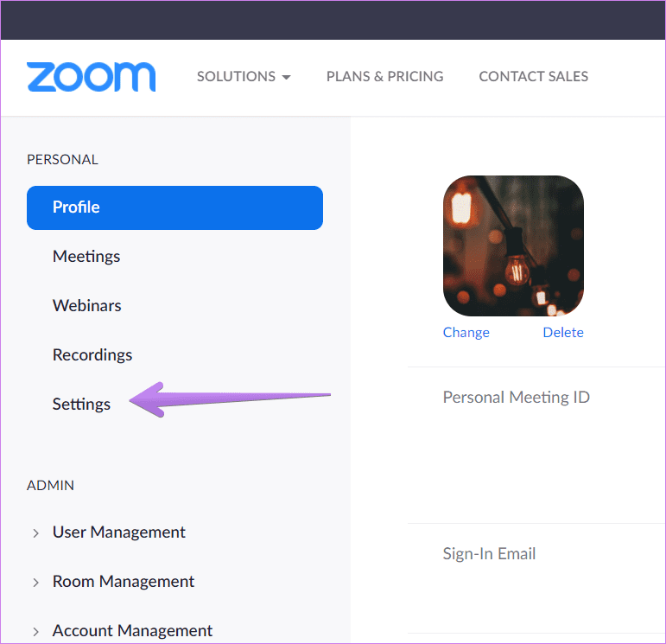Click User Management label
The image size is (666, 644).
pos(119,532)
